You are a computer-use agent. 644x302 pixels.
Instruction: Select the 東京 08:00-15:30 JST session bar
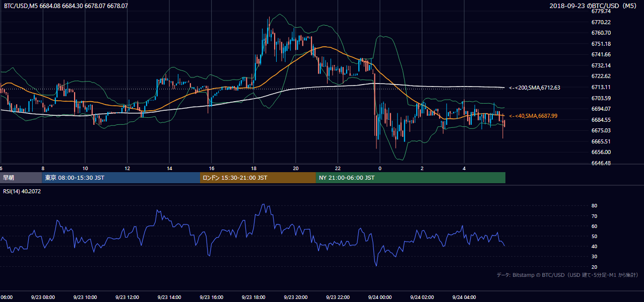[x=121, y=178]
